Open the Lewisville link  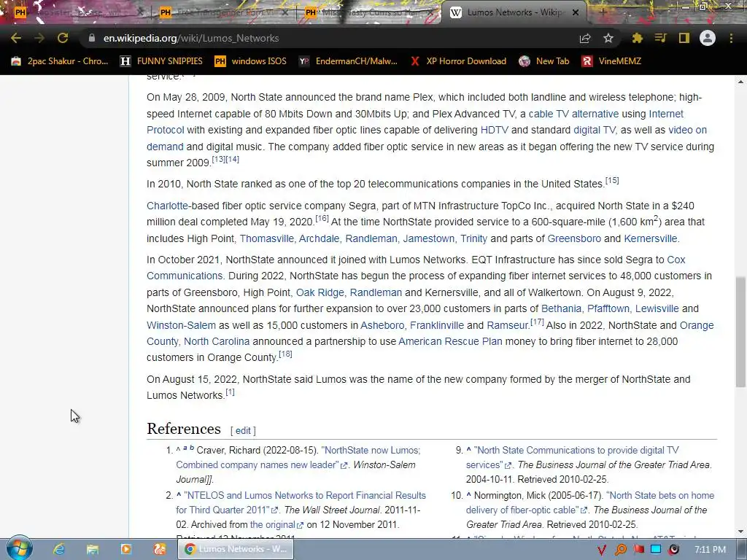click(x=657, y=308)
